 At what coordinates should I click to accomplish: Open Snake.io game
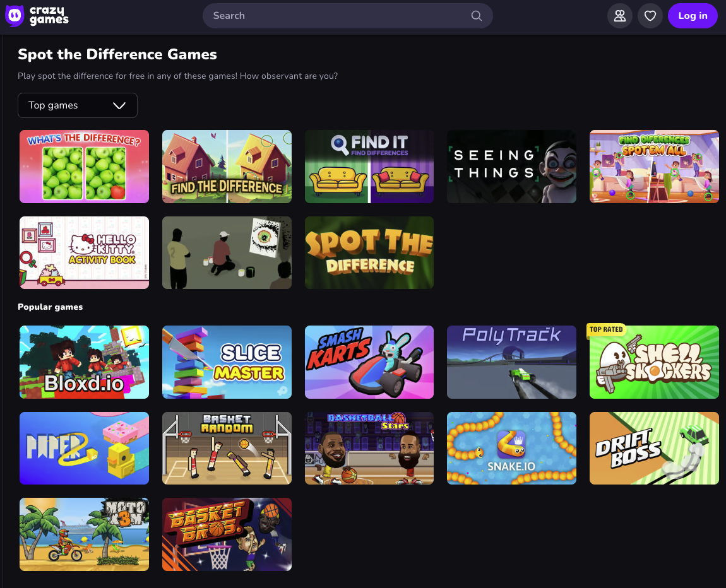(x=511, y=449)
